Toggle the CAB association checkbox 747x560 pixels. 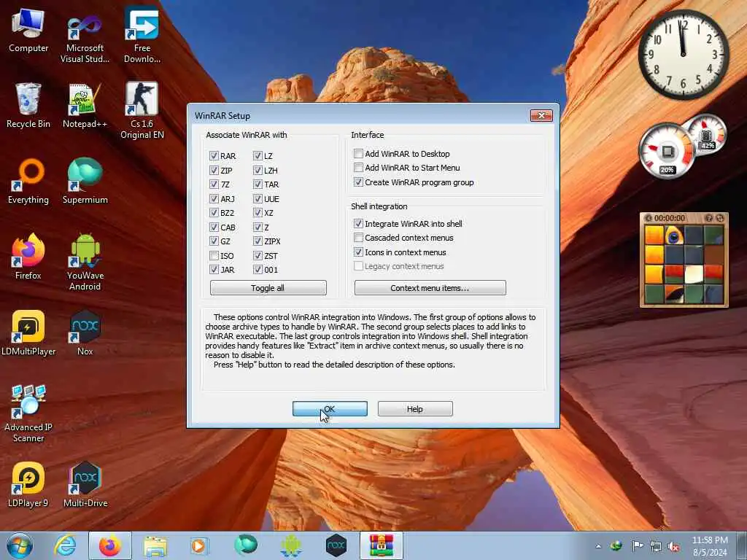[214, 227]
